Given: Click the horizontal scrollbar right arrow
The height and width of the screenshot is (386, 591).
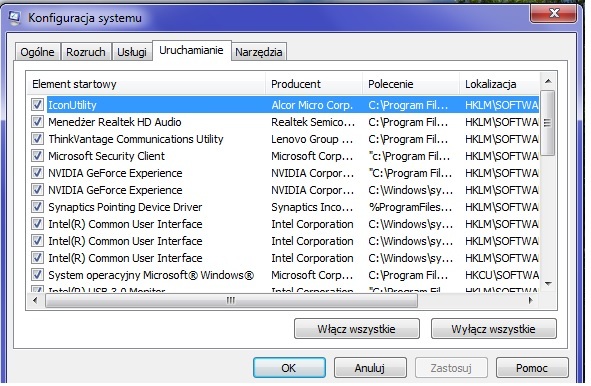Looking at the screenshot, I should (x=531, y=300).
